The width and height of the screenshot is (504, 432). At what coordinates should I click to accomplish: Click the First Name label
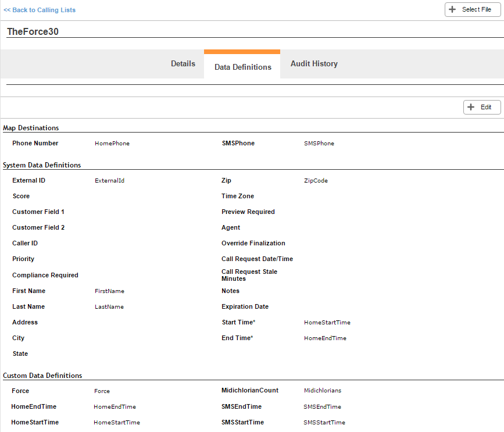point(28,291)
